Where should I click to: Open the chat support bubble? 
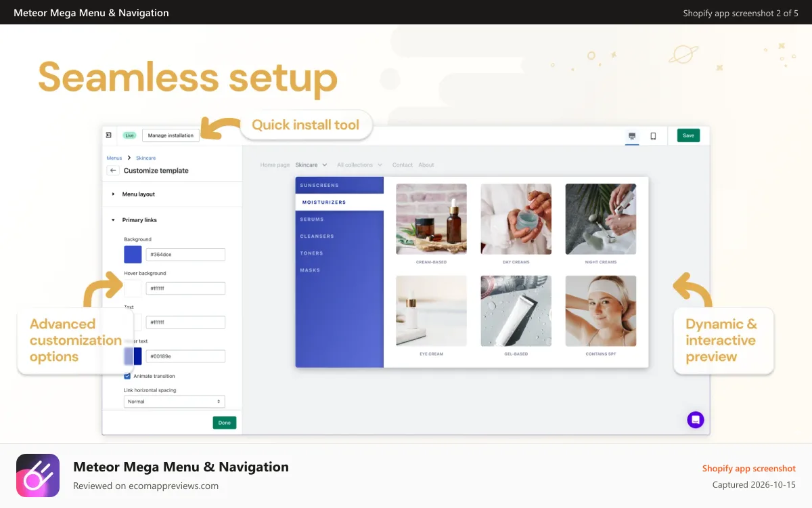click(696, 419)
